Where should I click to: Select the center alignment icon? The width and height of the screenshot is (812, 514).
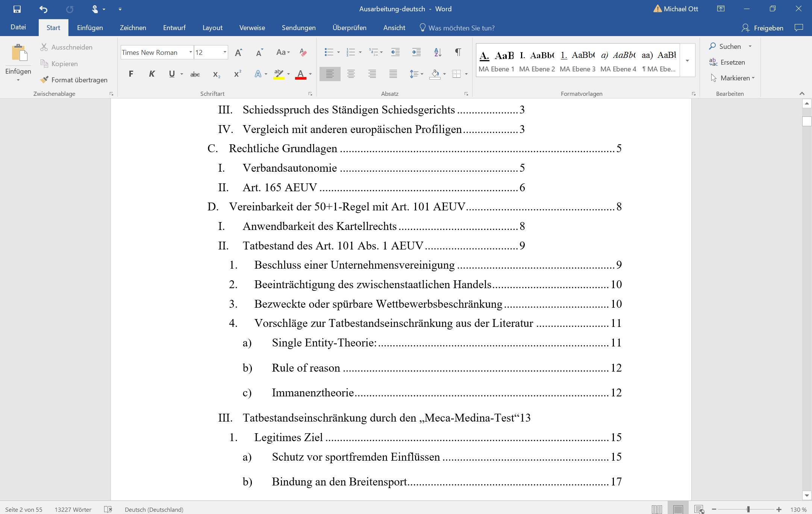coord(351,74)
